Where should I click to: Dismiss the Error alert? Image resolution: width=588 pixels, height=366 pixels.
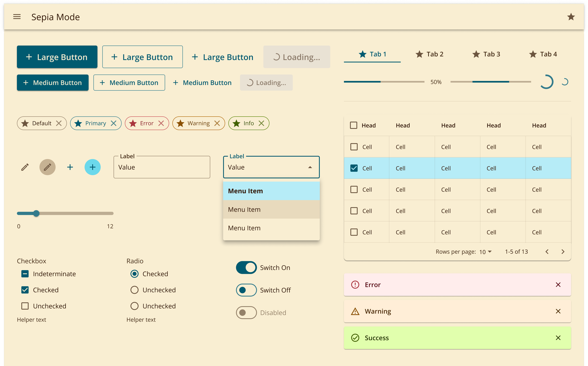point(558,285)
